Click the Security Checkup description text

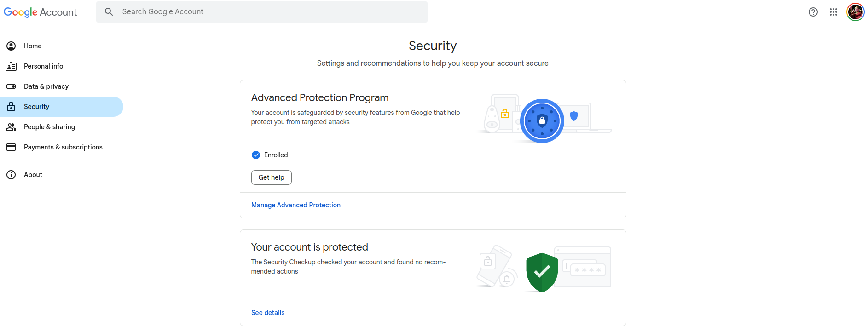(x=348, y=267)
